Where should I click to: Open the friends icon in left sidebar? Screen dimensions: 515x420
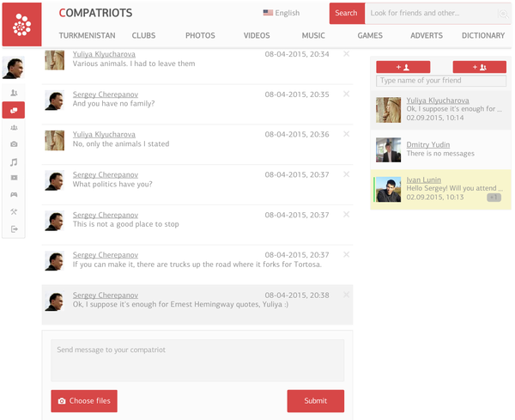coord(14,93)
